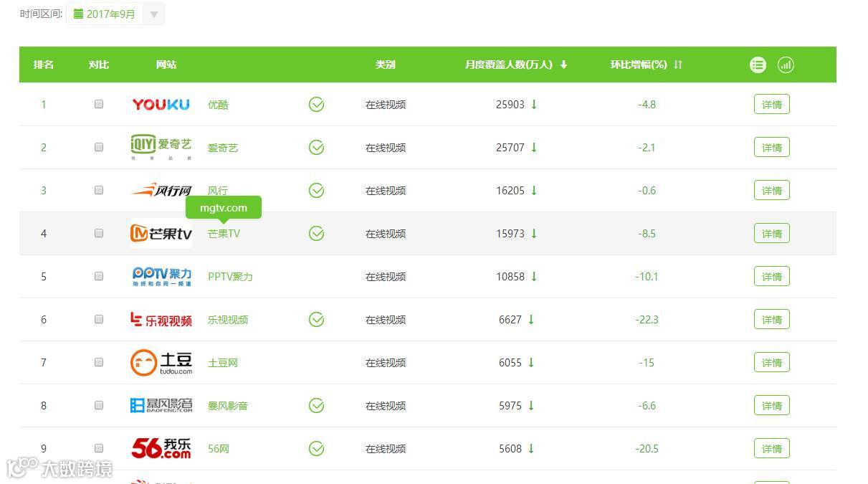The height and width of the screenshot is (484, 868).
Task: Open the PPTV聚力 site name link
Action: [x=230, y=277]
